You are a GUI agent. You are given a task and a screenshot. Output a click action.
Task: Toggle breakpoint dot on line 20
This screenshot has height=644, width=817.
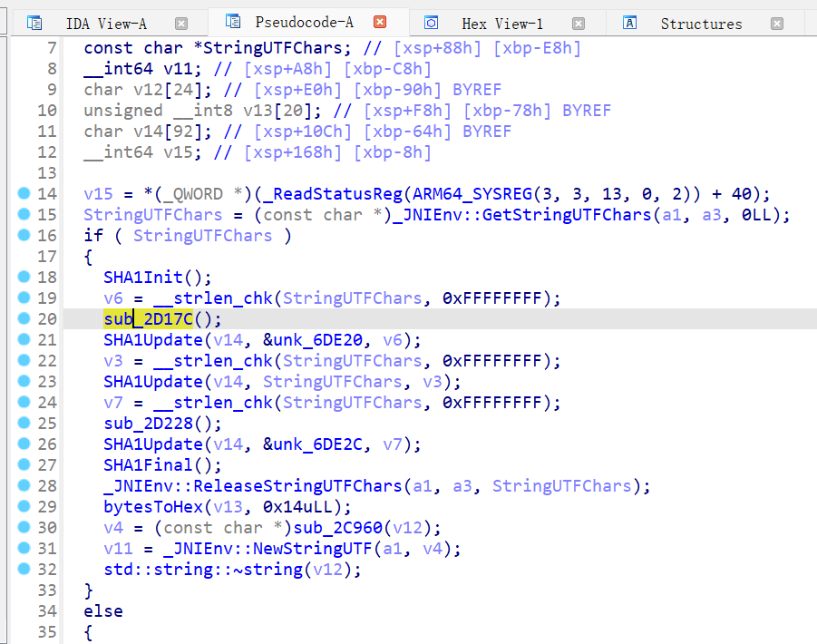24,318
